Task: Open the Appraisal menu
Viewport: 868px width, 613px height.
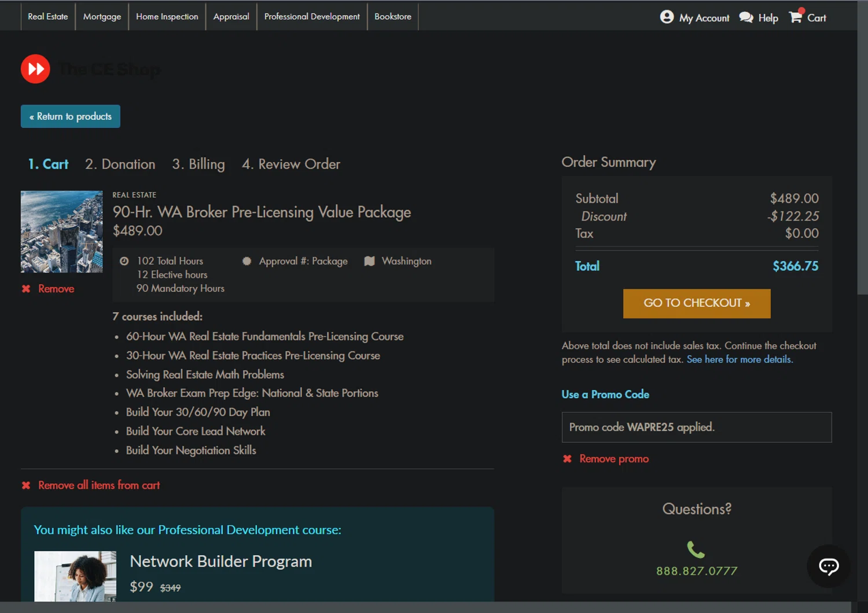Action: pyautogui.click(x=231, y=16)
